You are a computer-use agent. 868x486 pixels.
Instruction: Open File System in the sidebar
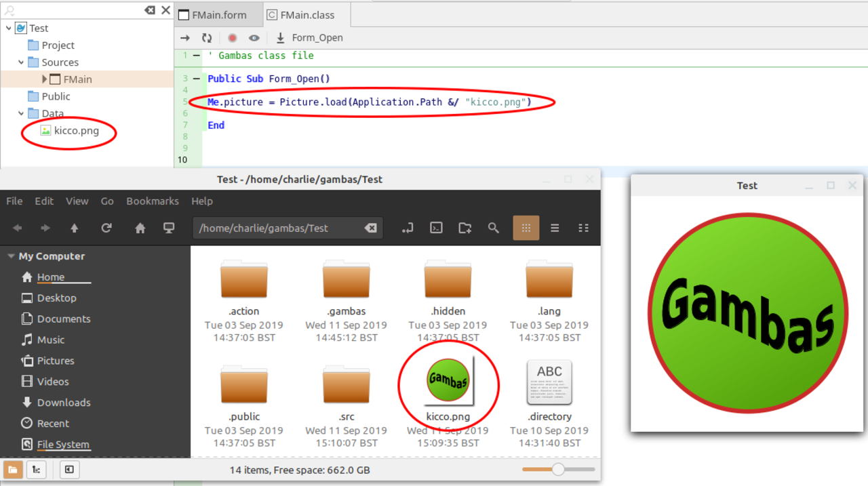[x=63, y=445]
